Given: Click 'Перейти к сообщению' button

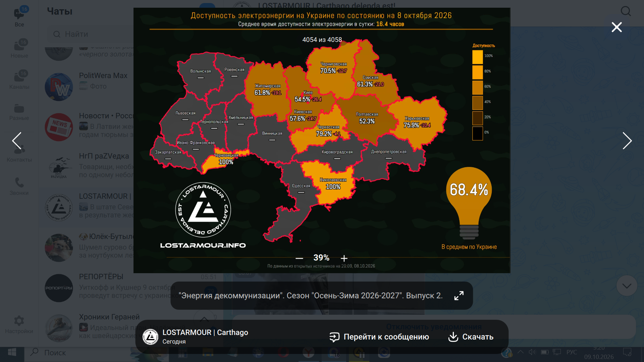Looking at the screenshot, I should pos(379,337).
